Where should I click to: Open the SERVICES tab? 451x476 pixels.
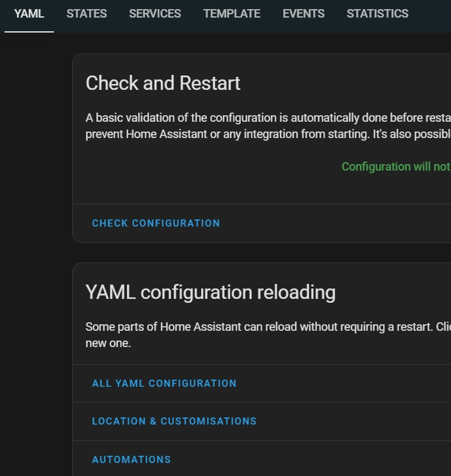(x=155, y=14)
